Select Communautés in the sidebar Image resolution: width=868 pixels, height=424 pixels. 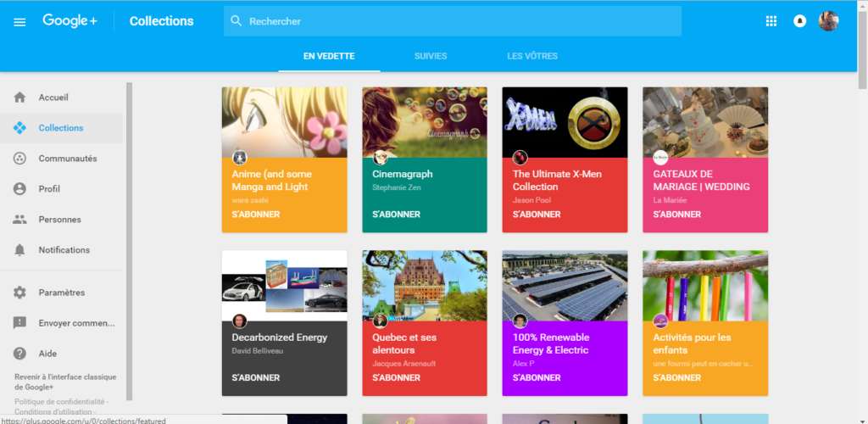(x=61, y=159)
